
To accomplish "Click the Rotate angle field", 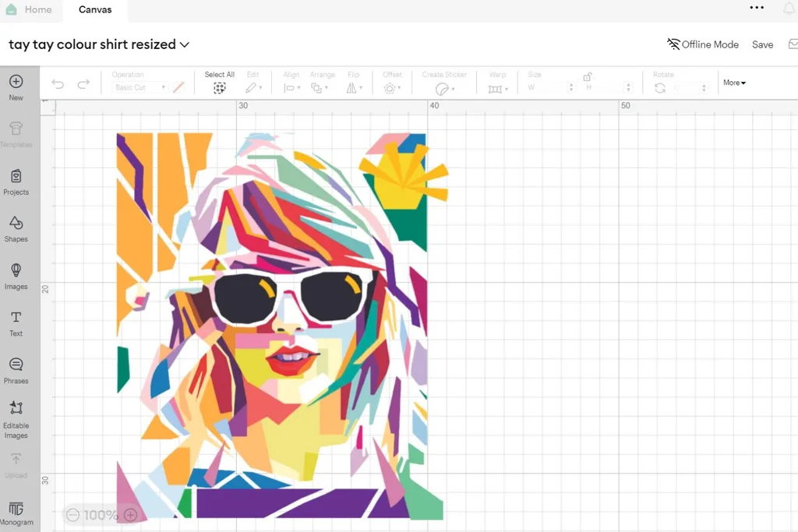I will tap(686, 87).
